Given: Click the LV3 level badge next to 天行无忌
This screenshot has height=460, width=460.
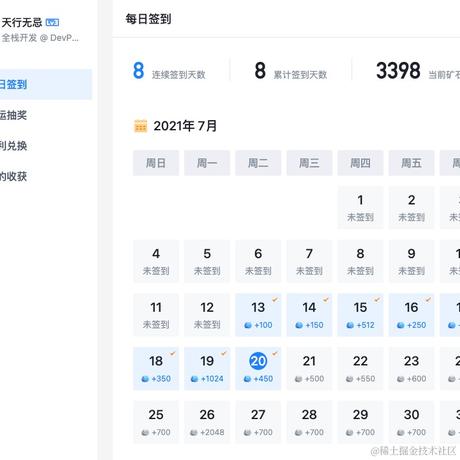Looking at the screenshot, I should (x=52, y=22).
